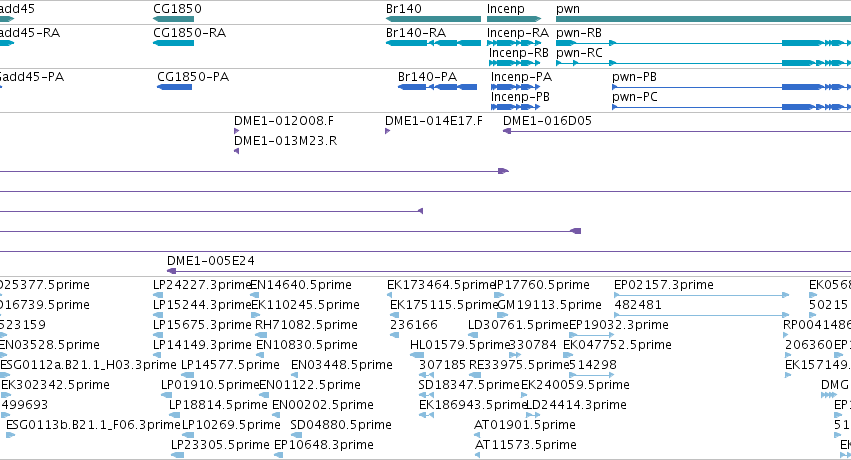Viewport: 851px width, 460px height.
Task: Click the LD30761.5prime EST
Action: pyautogui.click(x=474, y=335)
